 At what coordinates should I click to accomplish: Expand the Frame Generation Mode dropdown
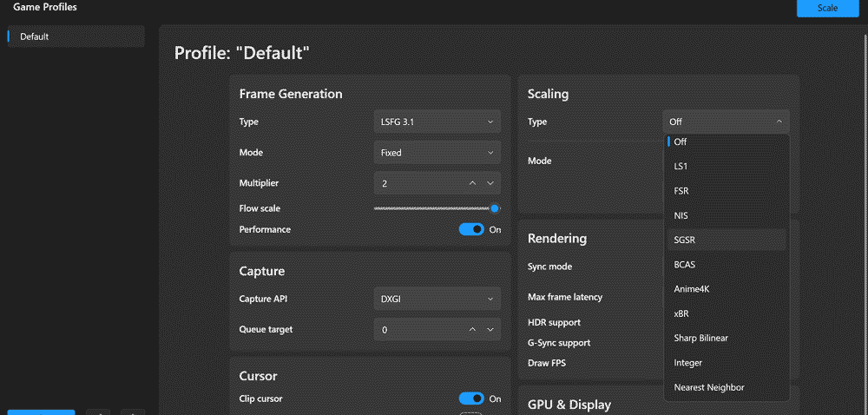point(437,153)
